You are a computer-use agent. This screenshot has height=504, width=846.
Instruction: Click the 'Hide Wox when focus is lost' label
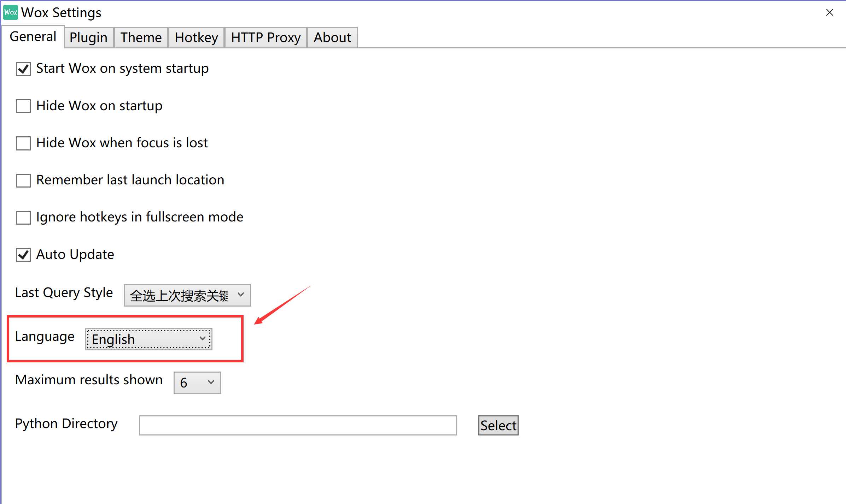pos(122,143)
